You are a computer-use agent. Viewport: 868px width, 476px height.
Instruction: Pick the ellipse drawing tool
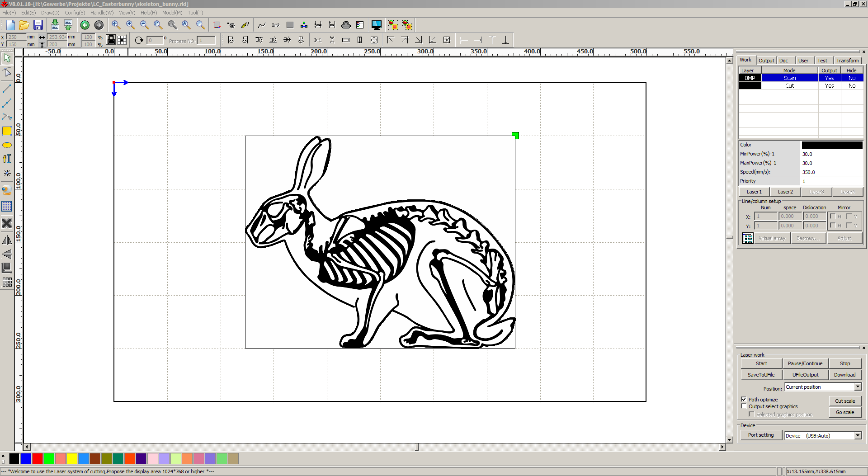pos(7,145)
